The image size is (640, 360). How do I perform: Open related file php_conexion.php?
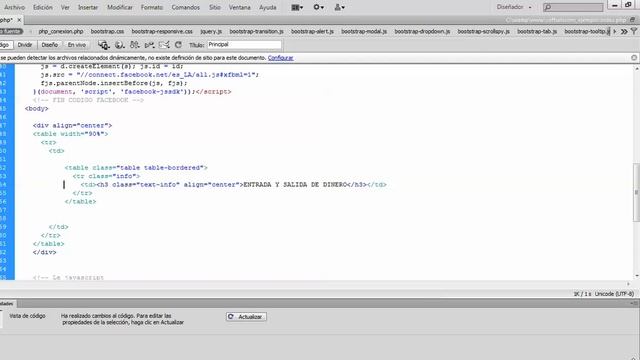click(61, 31)
